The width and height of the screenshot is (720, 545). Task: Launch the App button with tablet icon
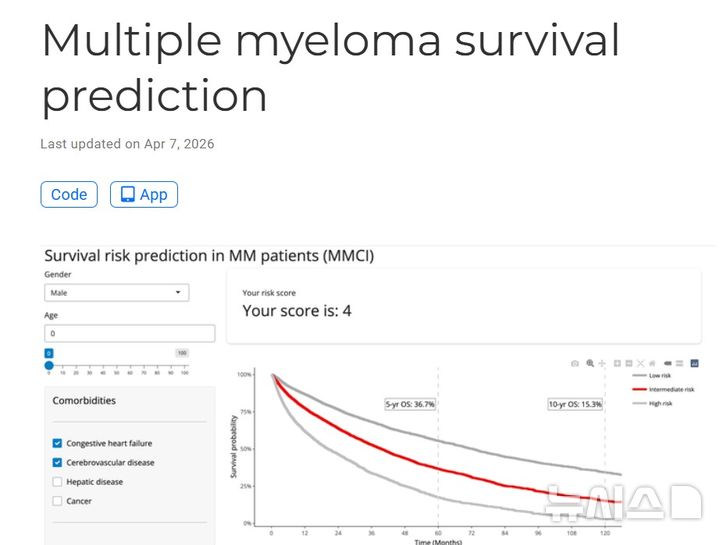point(144,195)
